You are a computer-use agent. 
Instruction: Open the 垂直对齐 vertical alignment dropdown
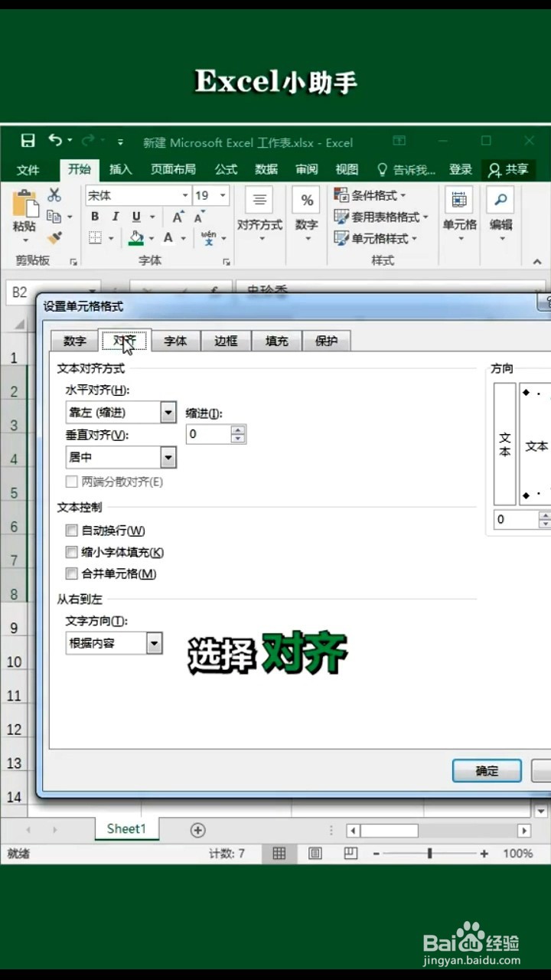point(168,457)
